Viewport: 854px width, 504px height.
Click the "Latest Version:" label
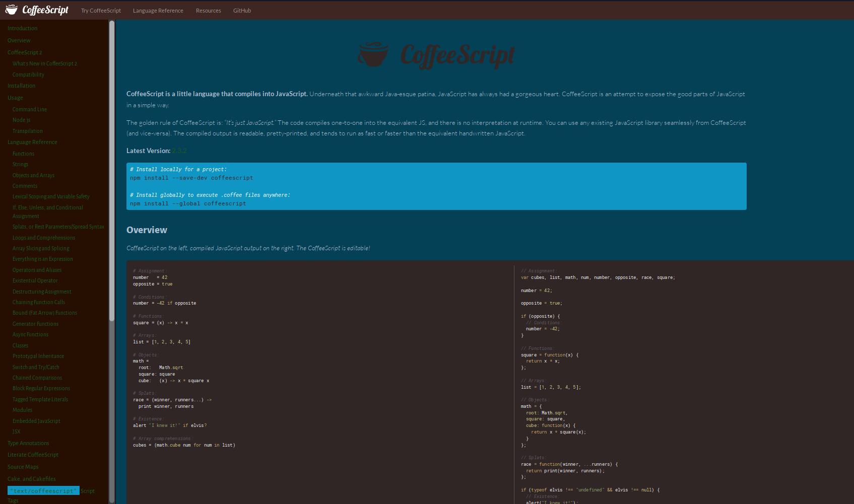pyautogui.click(x=148, y=151)
